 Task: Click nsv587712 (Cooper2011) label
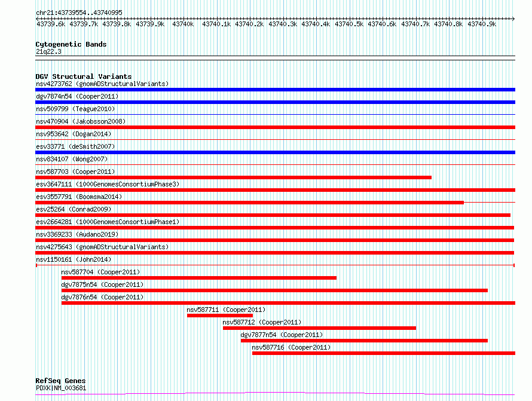(262, 322)
